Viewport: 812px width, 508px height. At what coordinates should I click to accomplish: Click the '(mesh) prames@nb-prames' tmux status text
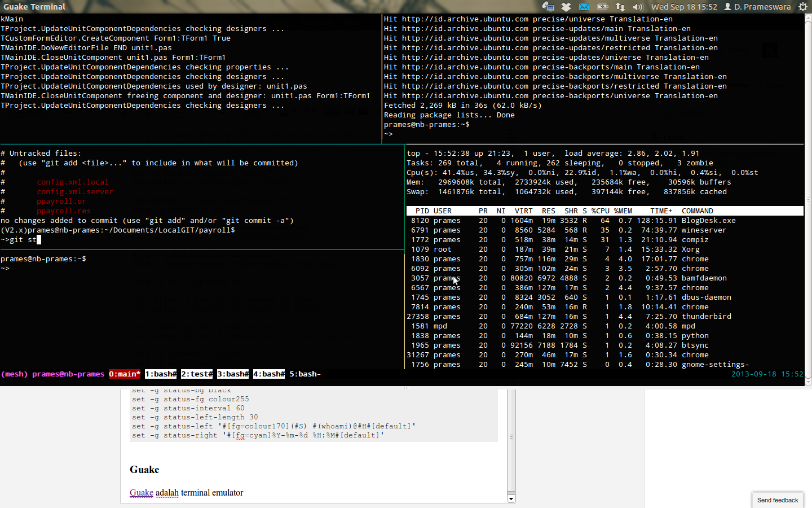[x=52, y=374]
